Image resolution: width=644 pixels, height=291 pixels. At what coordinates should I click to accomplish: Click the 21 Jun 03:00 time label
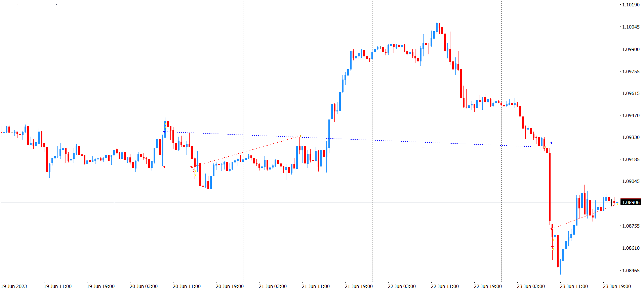[x=273, y=286]
